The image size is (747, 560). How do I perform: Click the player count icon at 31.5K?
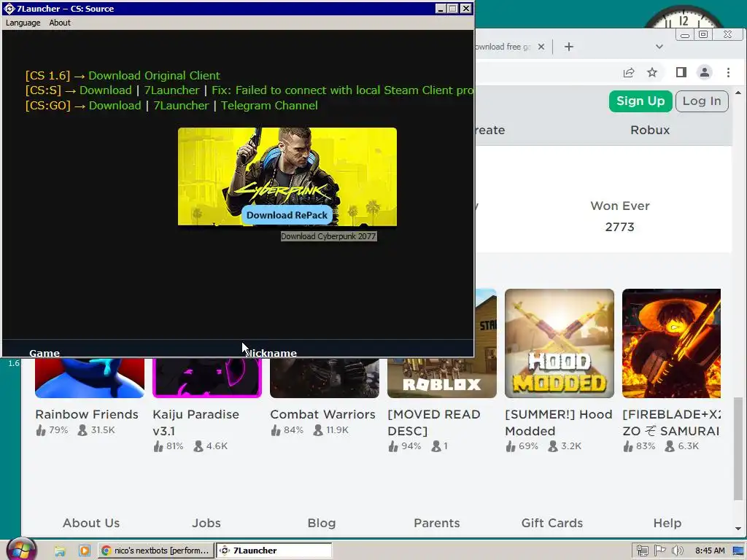(82, 430)
